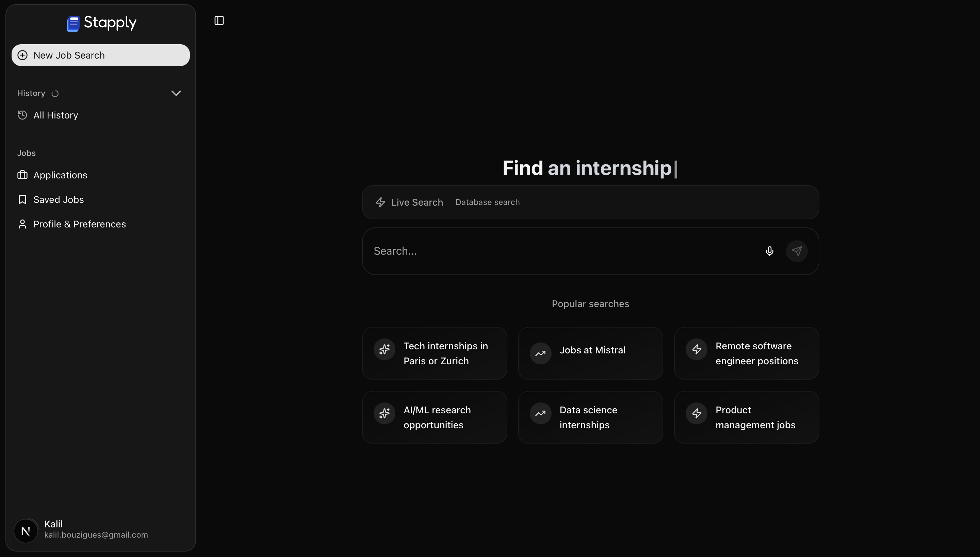The image size is (980, 557).
Task: Focus the Search input field
Action: pos(562,251)
